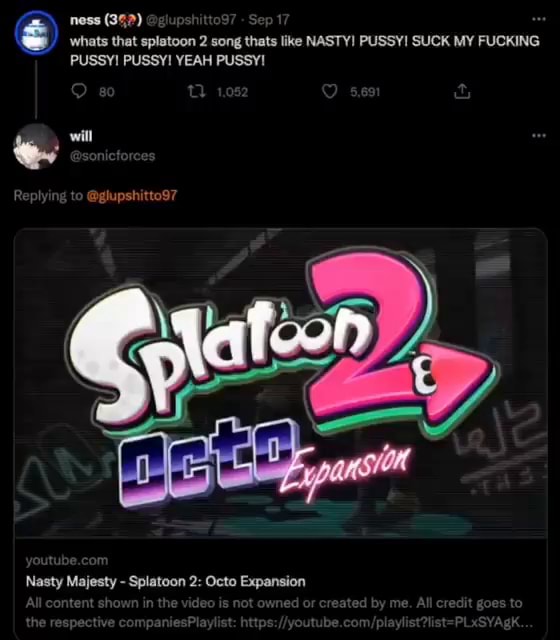This screenshot has width=560, height=640.
Task: Open three-dot menu on ness tweet
Action: pyautogui.click(x=538, y=19)
